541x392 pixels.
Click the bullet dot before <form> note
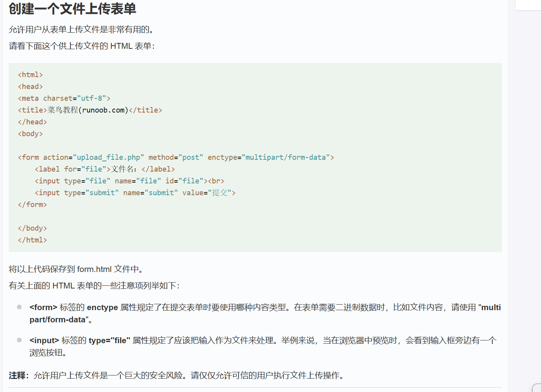tap(19, 307)
